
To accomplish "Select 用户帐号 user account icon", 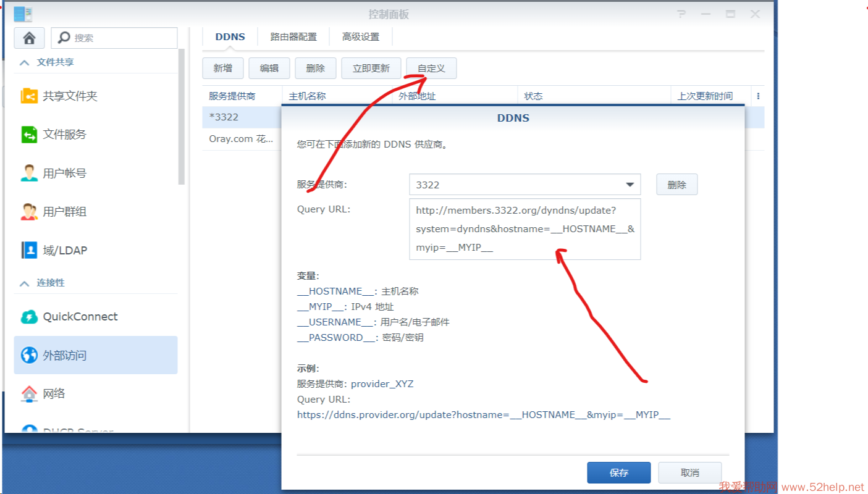I will (29, 174).
